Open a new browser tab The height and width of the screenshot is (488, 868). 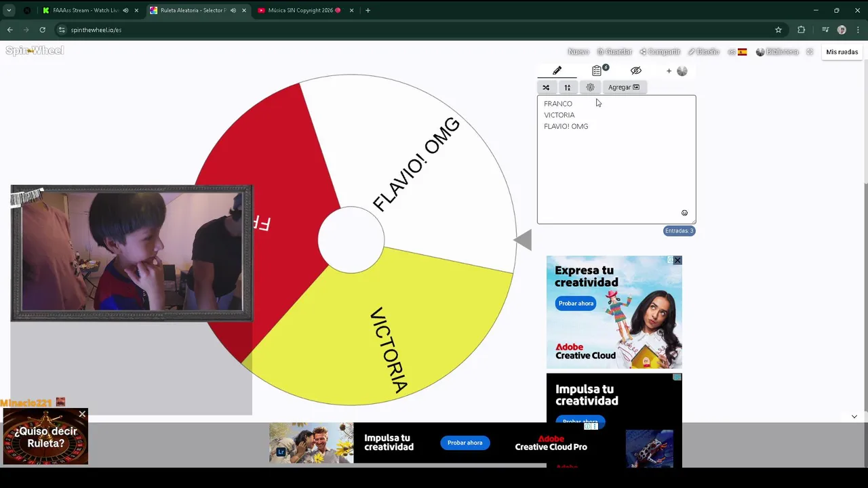[x=368, y=10]
